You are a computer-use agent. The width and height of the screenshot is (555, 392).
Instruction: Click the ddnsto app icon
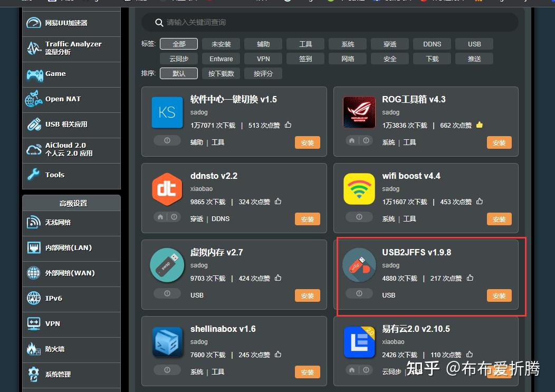(x=167, y=189)
